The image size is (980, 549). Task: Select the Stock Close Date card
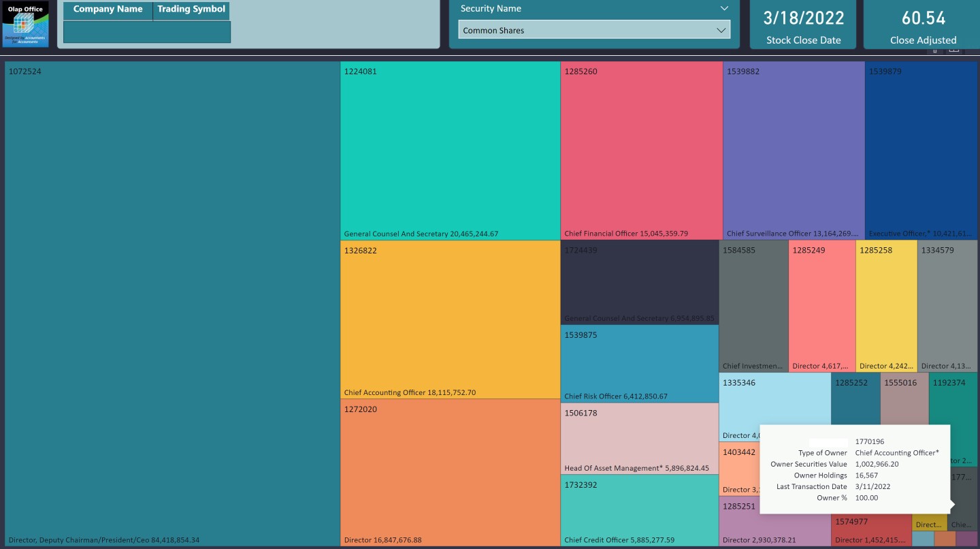pos(803,25)
